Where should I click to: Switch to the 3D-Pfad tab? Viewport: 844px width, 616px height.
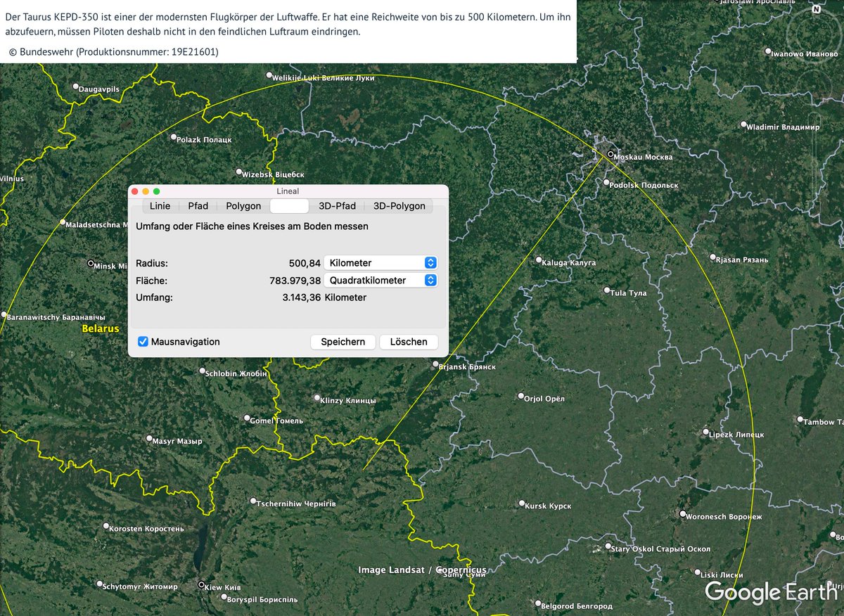click(x=337, y=206)
